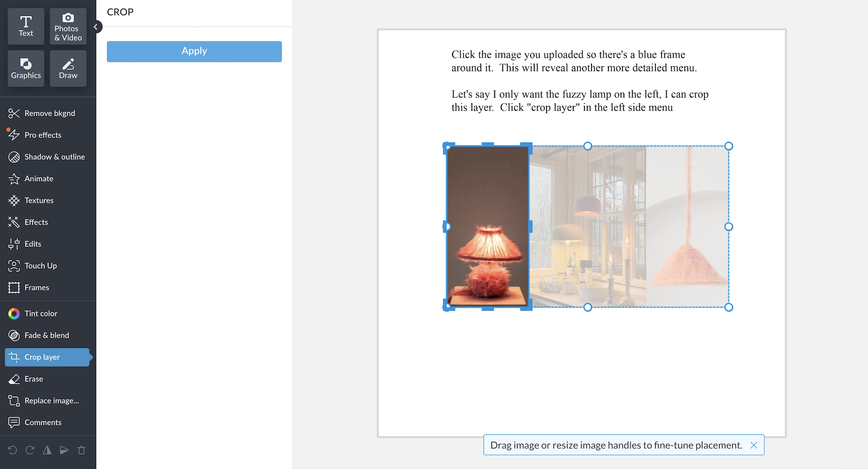Open the Comments panel
868x469 pixels.
click(x=43, y=423)
